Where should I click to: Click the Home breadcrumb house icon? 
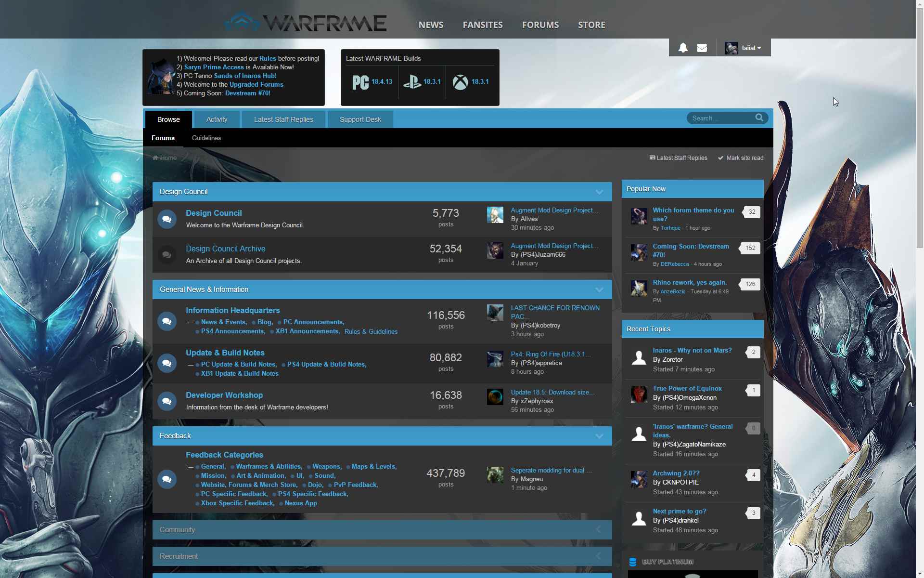pos(155,158)
